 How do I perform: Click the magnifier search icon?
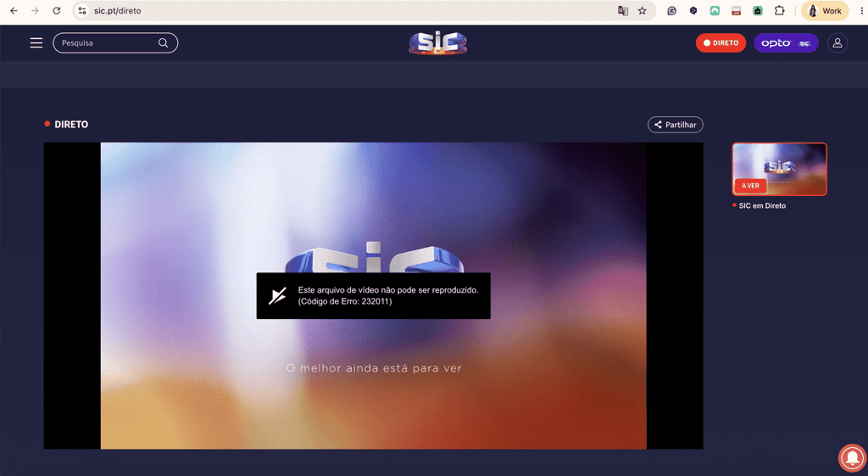pyautogui.click(x=164, y=42)
